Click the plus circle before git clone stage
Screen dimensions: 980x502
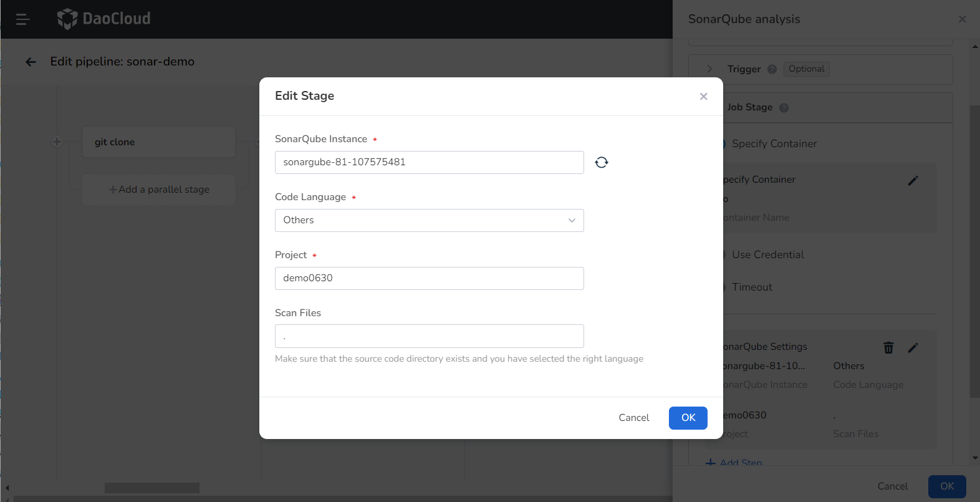click(x=57, y=142)
